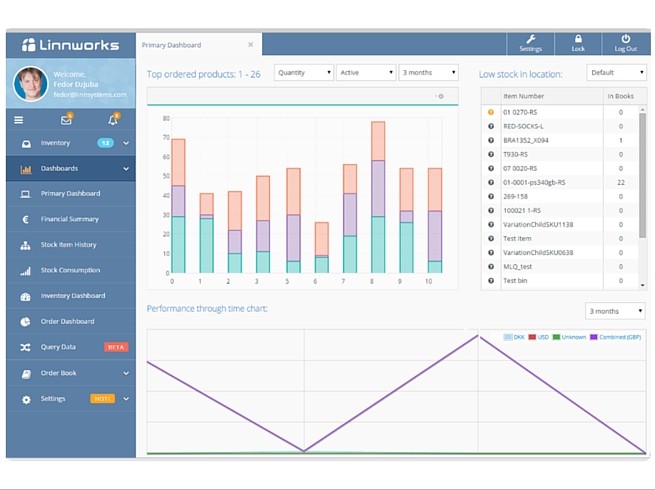Viewport: 655px width, 490px height.
Task: Toggle the Combined (GBP) legend series
Action: pyautogui.click(x=615, y=337)
